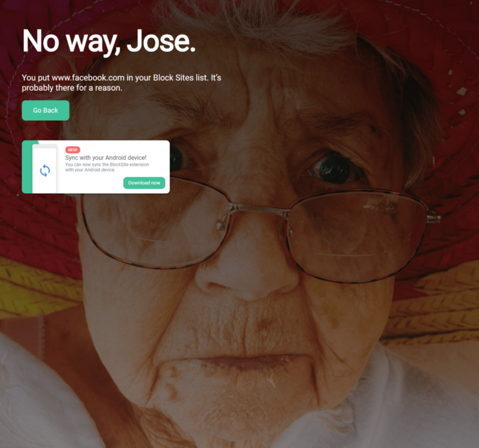This screenshot has height=448, width=479.
Task: Select the 'Sync with your Android device!' title
Action: [106, 158]
